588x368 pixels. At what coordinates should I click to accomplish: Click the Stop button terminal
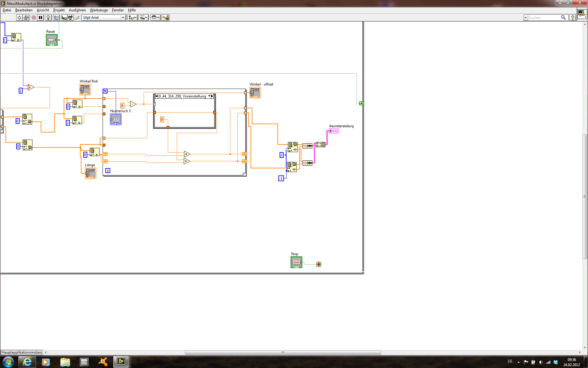point(296,262)
